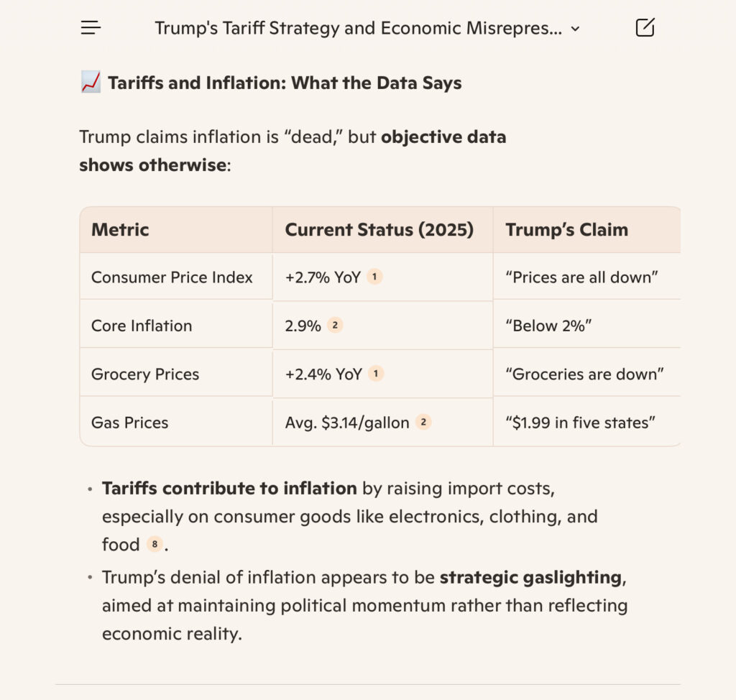Open the hamburger sidebar menu
The width and height of the screenshot is (736, 700).
(x=91, y=28)
